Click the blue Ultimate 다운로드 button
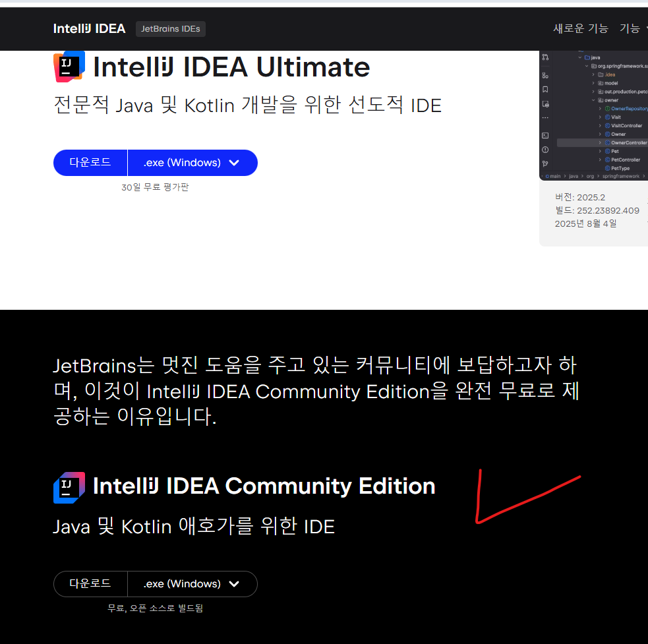The height and width of the screenshot is (644, 648). click(90, 162)
